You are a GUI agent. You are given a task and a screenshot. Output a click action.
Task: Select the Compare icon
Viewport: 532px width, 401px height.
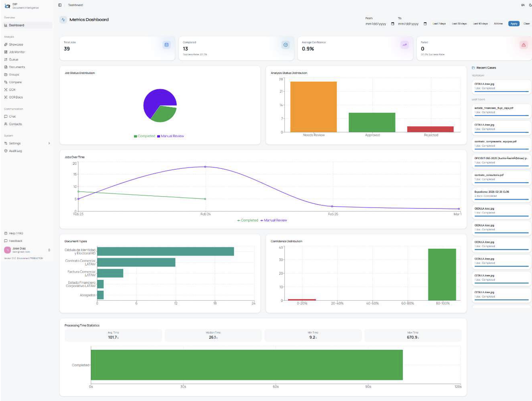coord(6,82)
